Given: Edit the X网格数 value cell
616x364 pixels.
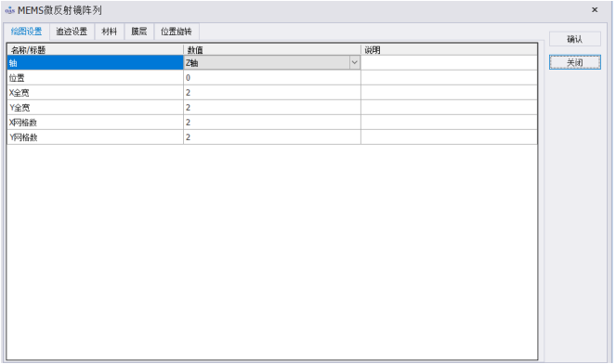Looking at the screenshot, I should [272, 123].
